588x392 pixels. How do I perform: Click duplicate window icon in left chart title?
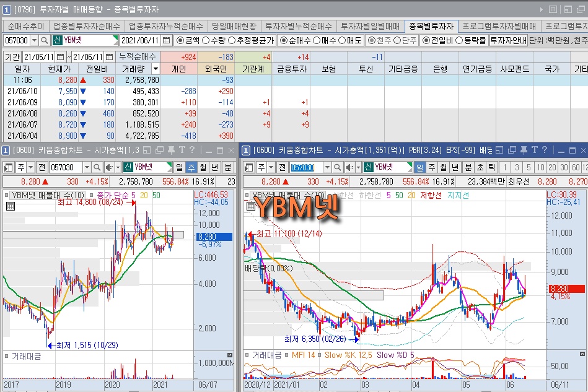(x=159, y=150)
